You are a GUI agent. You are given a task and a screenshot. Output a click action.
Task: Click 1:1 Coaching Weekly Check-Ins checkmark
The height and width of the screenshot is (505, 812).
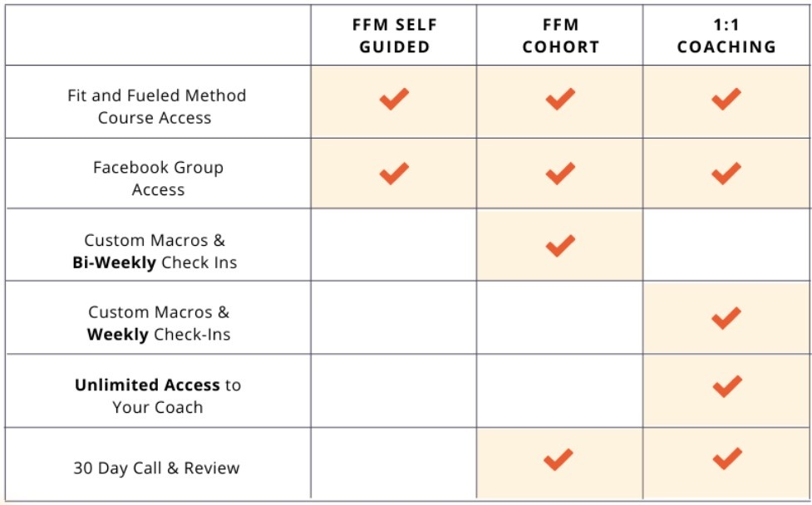pos(726,317)
